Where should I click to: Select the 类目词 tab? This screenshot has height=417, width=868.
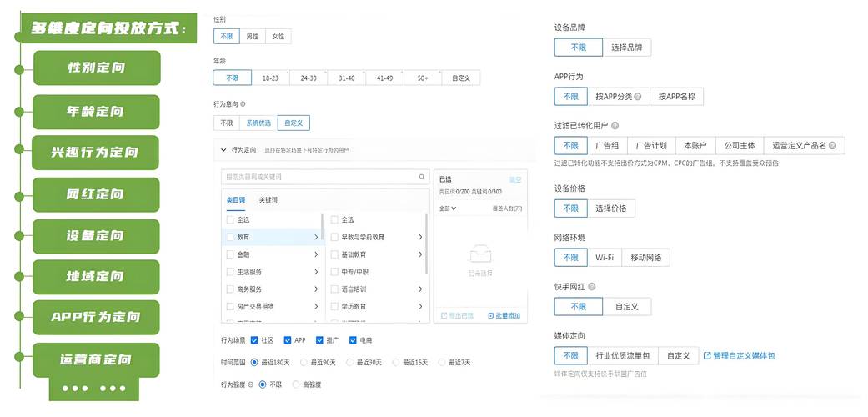pos(236,200)
